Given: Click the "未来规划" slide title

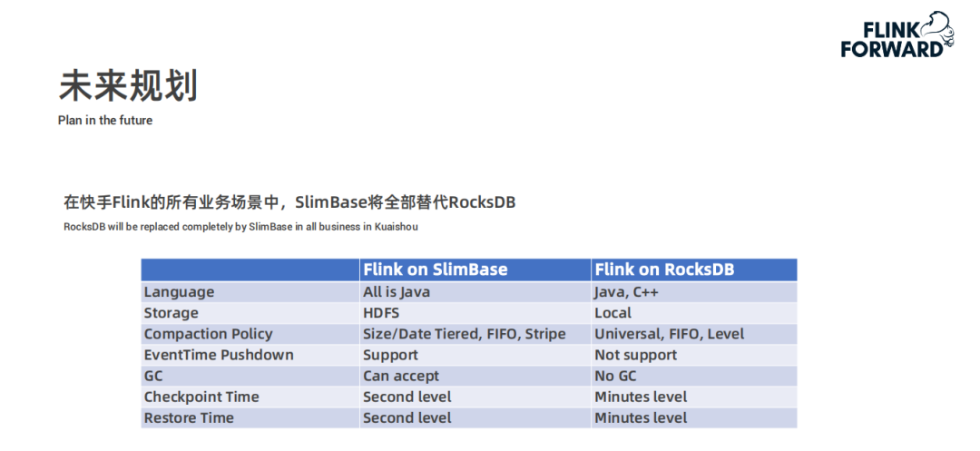Looking at the screenshot, I should [128, 85].
